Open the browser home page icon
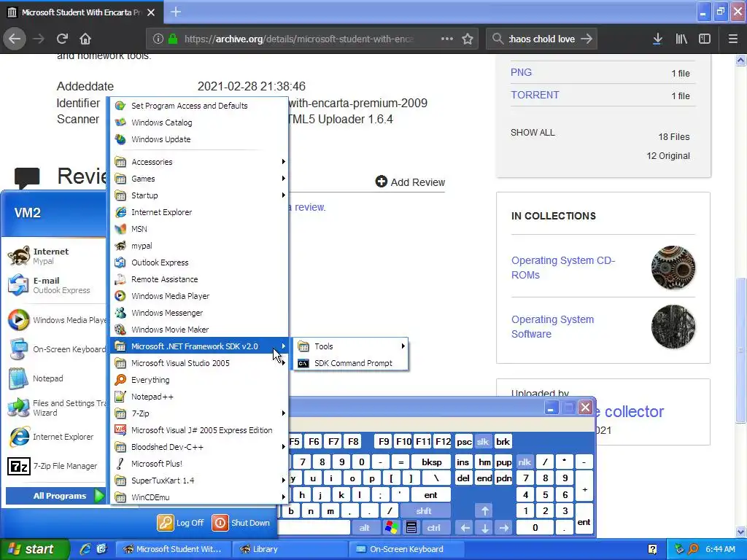 [85, 39]
